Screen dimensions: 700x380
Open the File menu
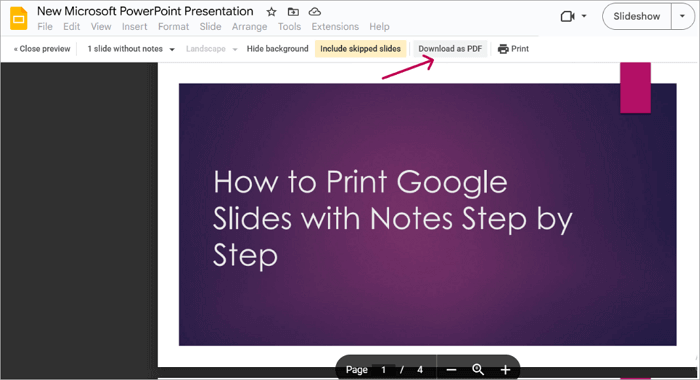(x=45, y=27)
